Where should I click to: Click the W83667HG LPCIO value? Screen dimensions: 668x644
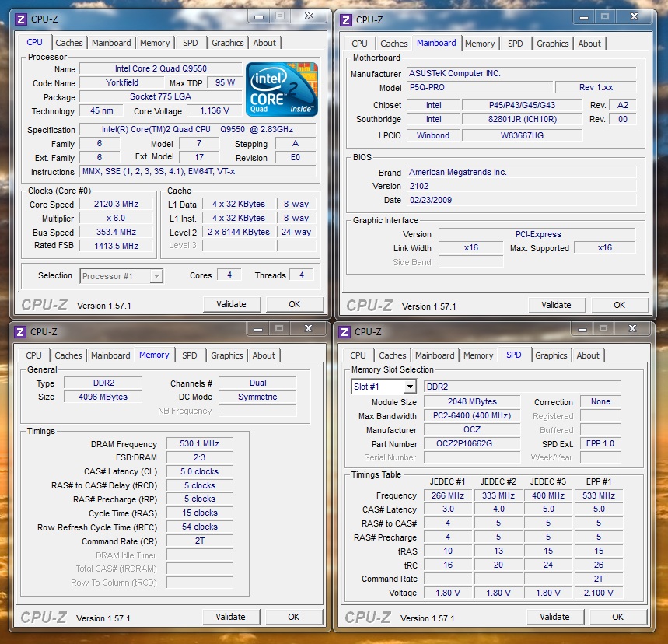[x=523, y=135]
